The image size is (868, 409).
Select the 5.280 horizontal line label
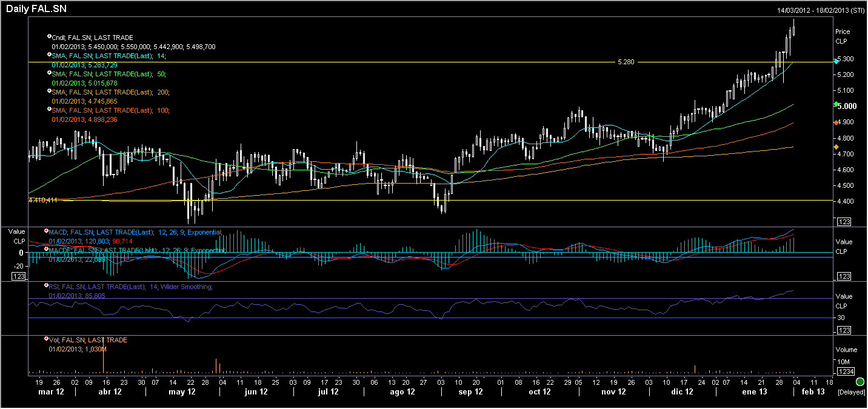[626, 62]
